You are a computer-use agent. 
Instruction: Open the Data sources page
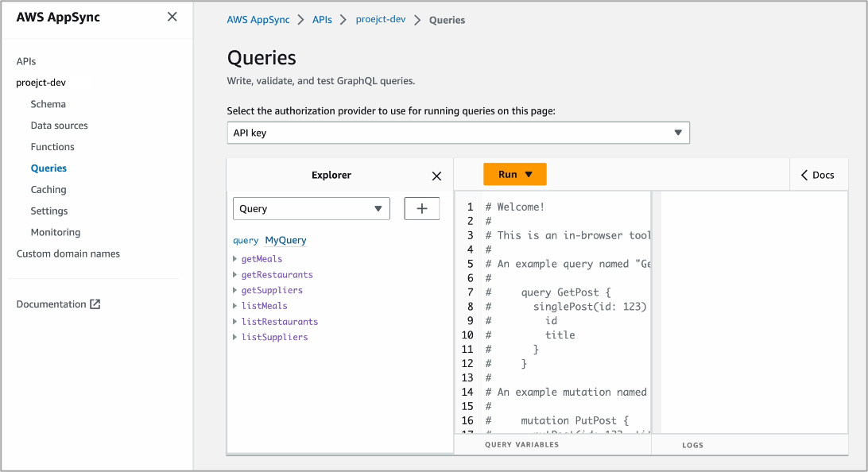[x=60, y=126]
